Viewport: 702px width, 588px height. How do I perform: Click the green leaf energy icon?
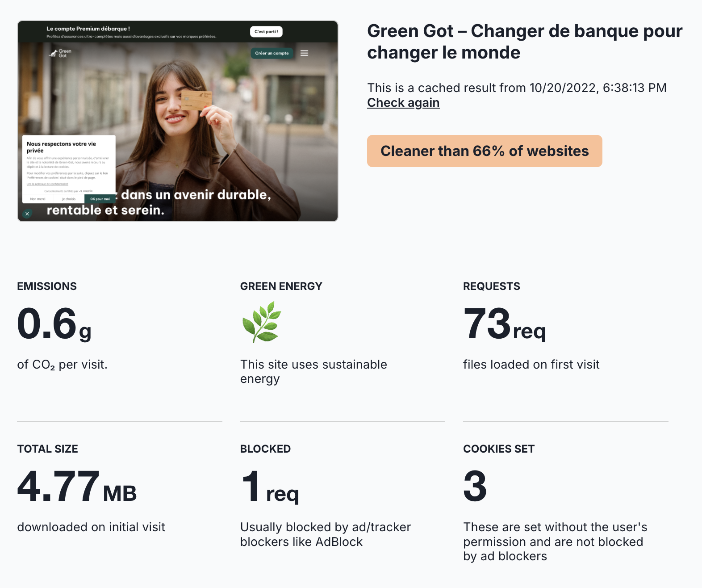coord(262,322)
